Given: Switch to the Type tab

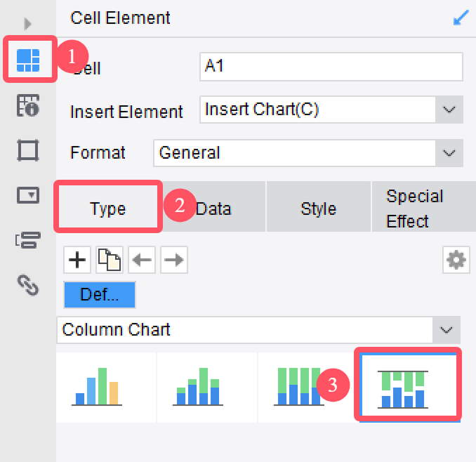Looking at the screenshot, I should tap(108, 207).
